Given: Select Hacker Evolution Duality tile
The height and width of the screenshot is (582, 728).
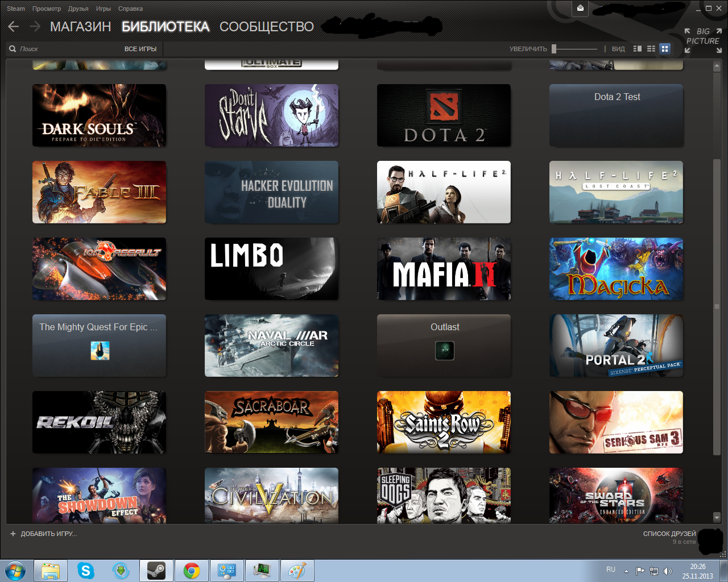Looking at the screenshot, I should [271, 192].
